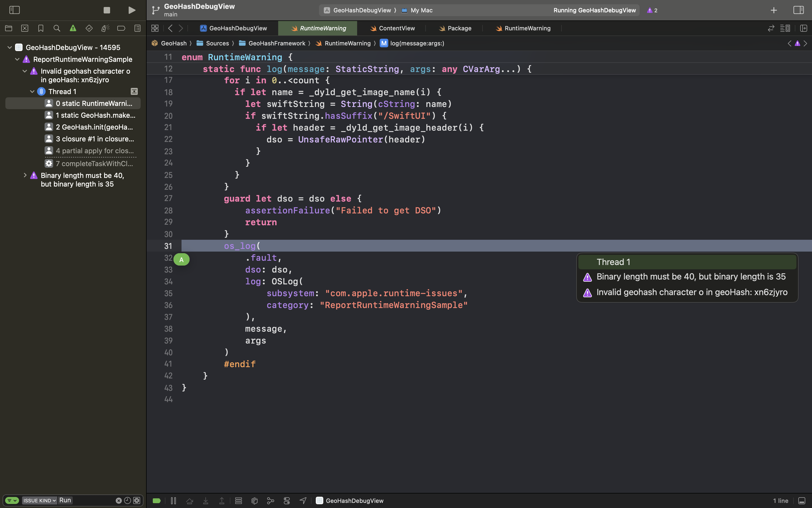Viewport: 812px width, 508px height.
Task: Select Thread 1 in the issue popup
Action: tap(687, 262)
